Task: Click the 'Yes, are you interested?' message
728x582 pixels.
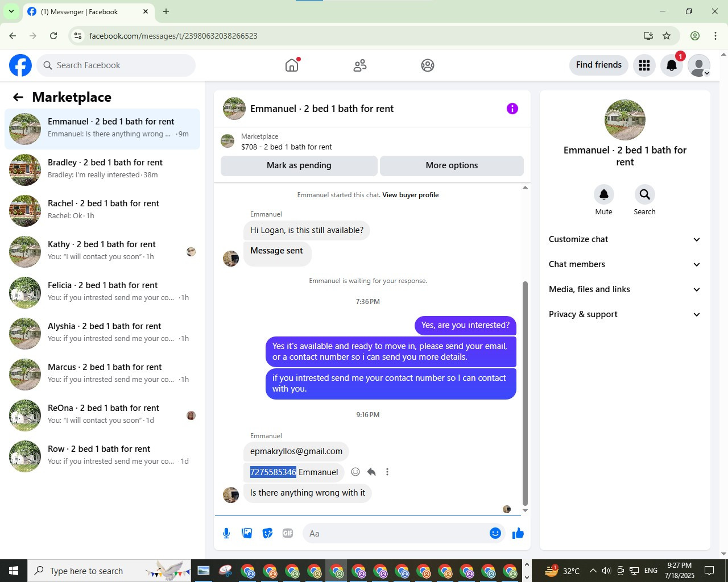Action: [465, 325]
